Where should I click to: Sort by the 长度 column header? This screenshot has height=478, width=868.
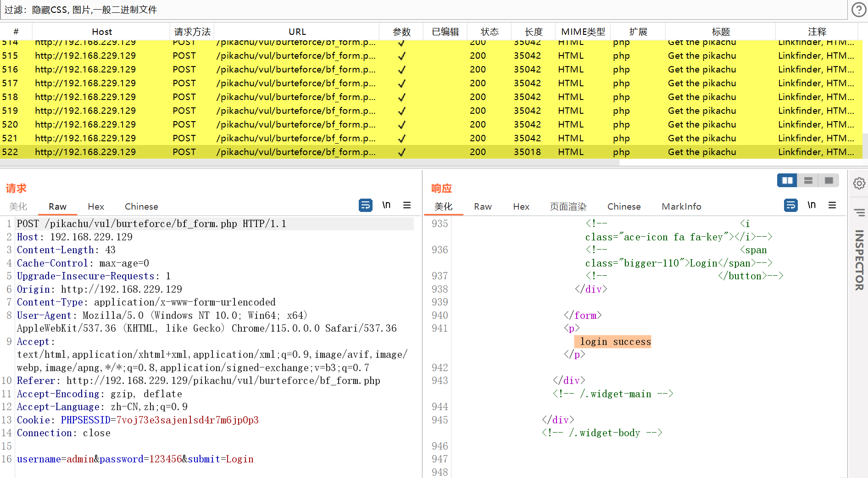point(534,32)
